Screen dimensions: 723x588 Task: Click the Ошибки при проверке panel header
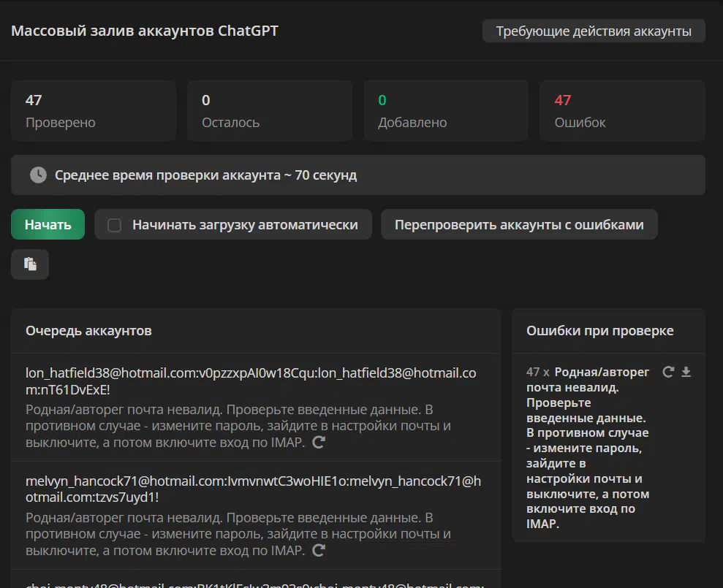coord(599,331)
